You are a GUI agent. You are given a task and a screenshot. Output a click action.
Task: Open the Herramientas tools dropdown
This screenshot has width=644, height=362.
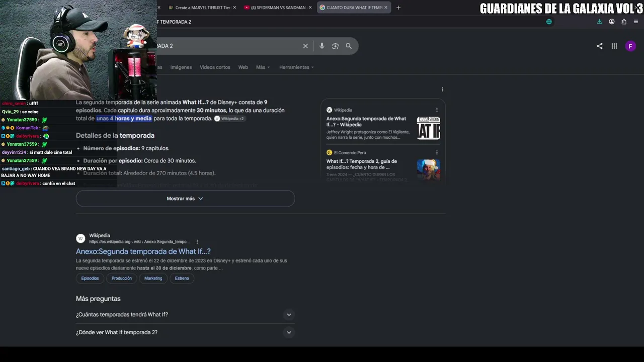click(296, 67)
